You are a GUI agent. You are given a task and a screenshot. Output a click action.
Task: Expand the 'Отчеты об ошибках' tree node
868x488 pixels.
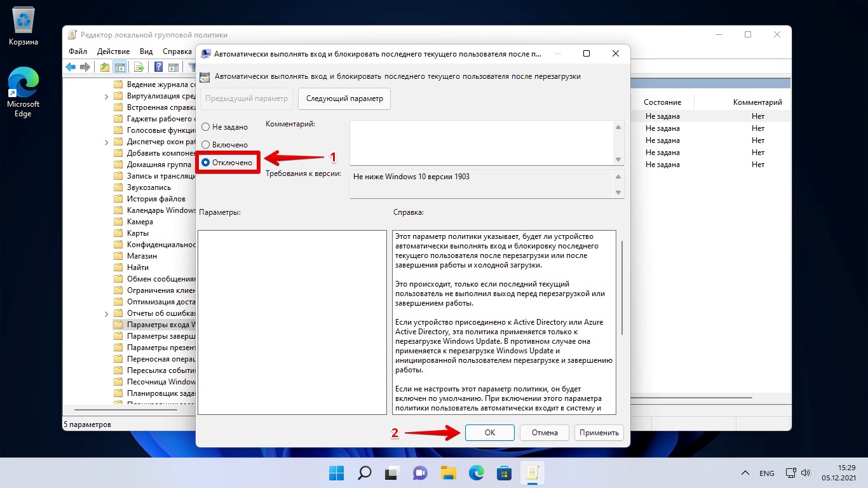[106, 313]
